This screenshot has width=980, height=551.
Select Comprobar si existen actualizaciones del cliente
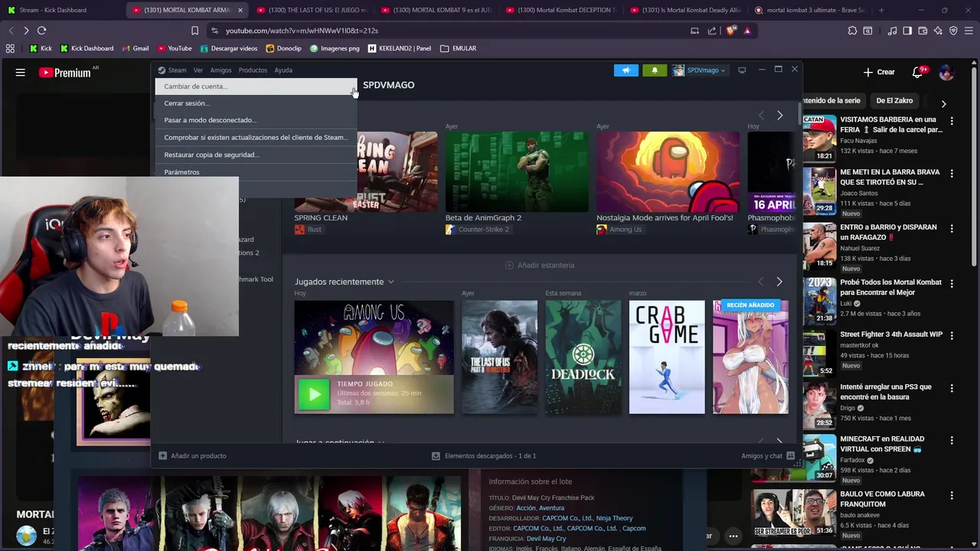(256, 138)
